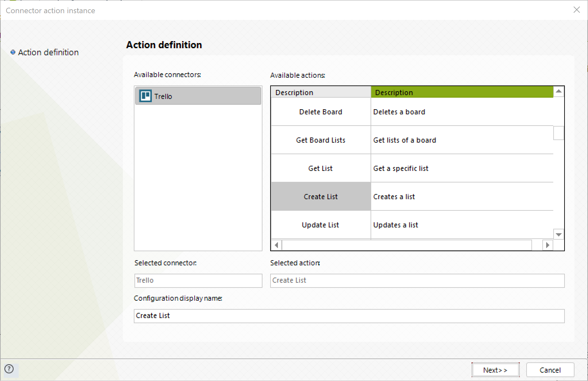Click the vertical scrollbar thumb
Image resolution: width=588 pixels, height=381 pixels.
tap(559, 133)
